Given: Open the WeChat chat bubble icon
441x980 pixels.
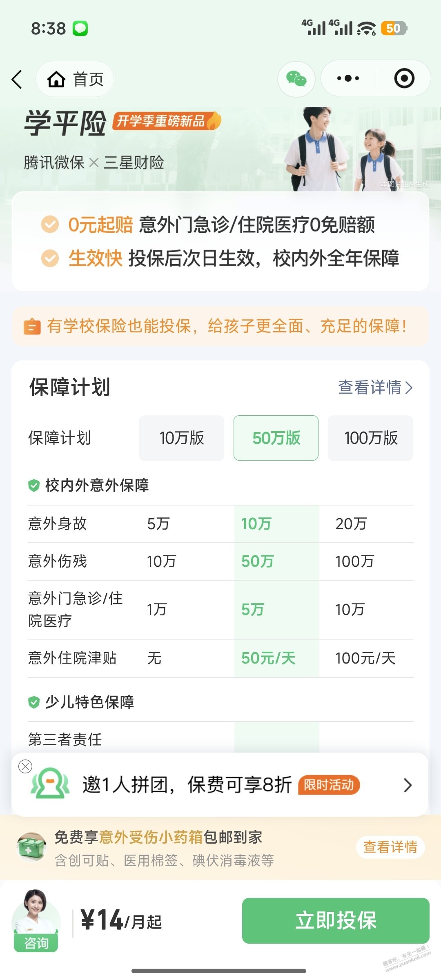Looking at the screenshot, I should (x=296, y=79).
